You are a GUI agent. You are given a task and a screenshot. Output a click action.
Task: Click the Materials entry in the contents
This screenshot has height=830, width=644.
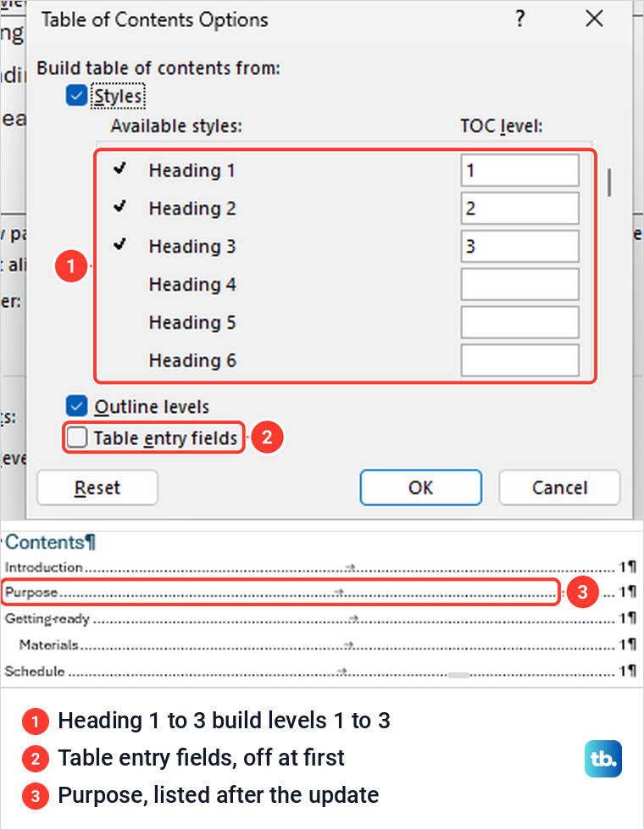328,644
